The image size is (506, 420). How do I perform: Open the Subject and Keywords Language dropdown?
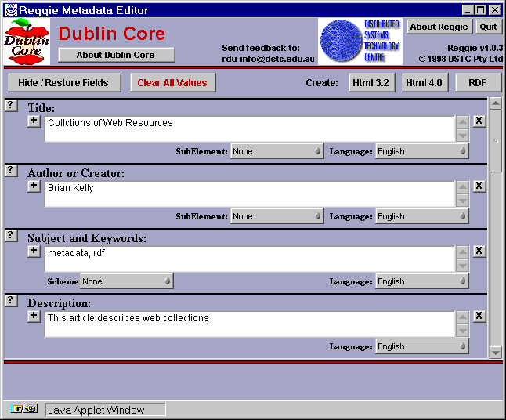422,281
